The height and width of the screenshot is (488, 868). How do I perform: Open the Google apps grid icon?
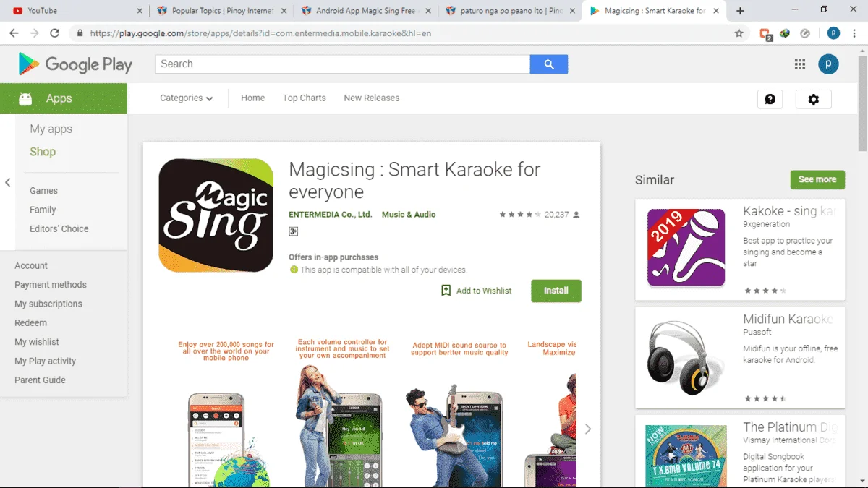point(799,64)
